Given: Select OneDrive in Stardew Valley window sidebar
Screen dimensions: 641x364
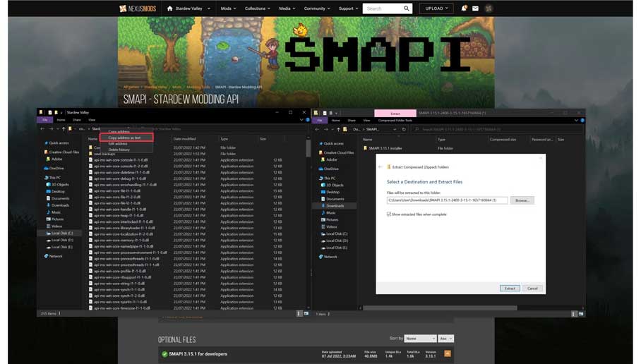Looking at the screenshot, I should pyautogui.click(x=54, y=169).
